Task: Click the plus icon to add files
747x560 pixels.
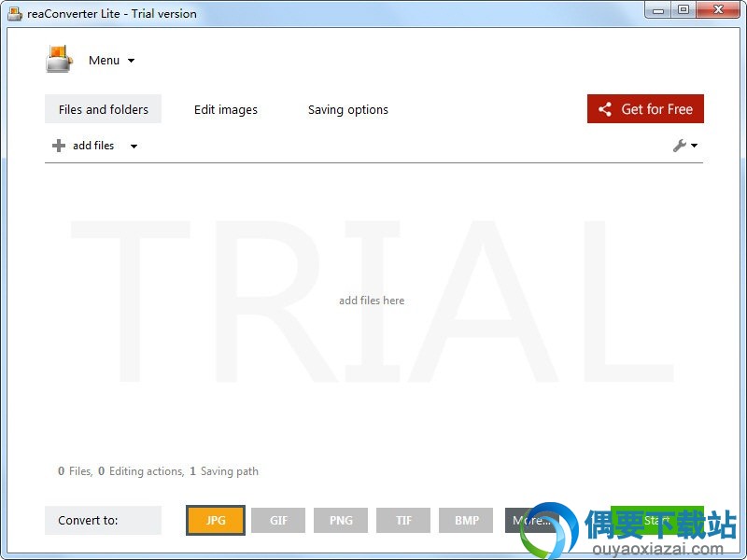Action: [59, 146]
